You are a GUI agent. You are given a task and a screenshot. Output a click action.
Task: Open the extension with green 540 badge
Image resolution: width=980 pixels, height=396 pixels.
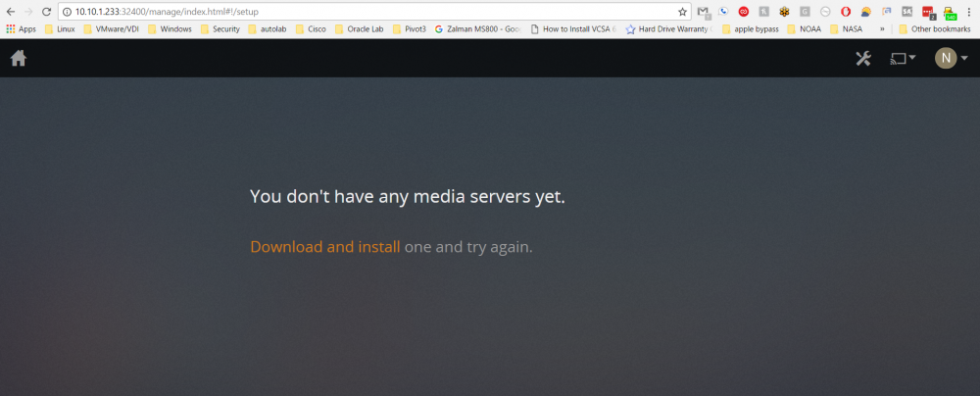click(950, 13)
